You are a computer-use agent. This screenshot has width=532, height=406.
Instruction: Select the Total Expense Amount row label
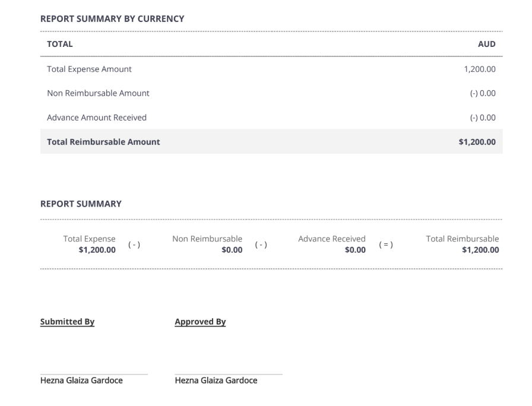[89, 69]
